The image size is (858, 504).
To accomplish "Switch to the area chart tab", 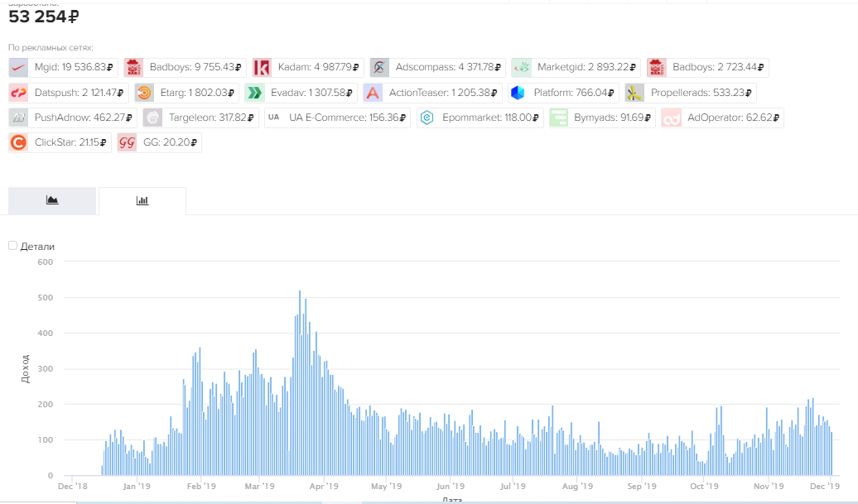I will [52, 200].
